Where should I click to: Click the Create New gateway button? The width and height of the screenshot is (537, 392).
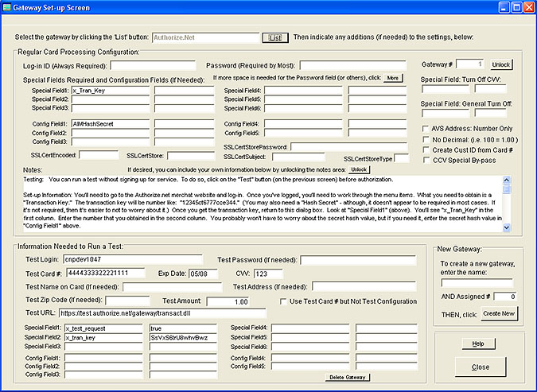(499, 313)
